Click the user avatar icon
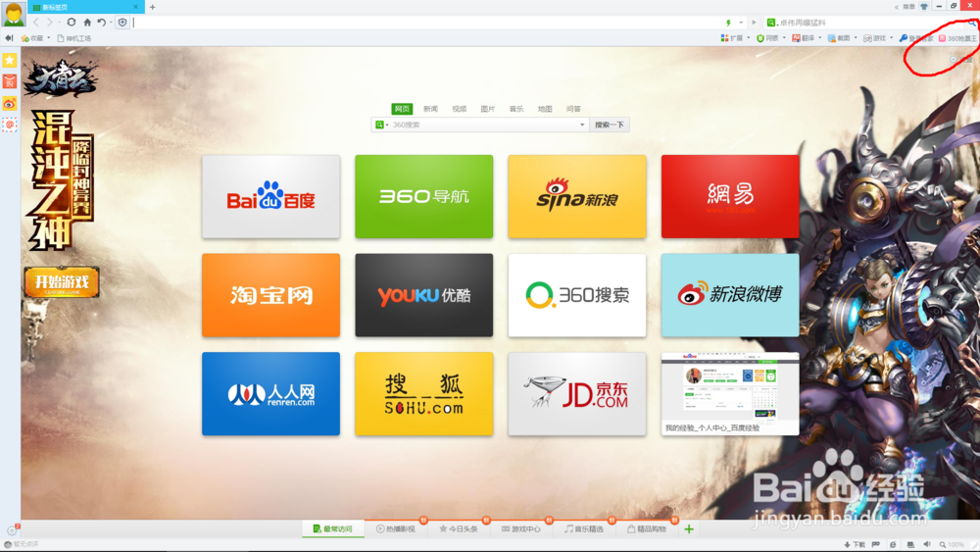Viewport: 980px width, 552px height. 13,13
